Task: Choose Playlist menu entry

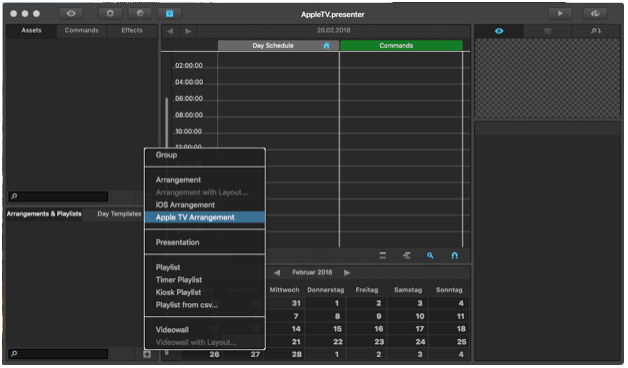Action: (x=205, y=267)
